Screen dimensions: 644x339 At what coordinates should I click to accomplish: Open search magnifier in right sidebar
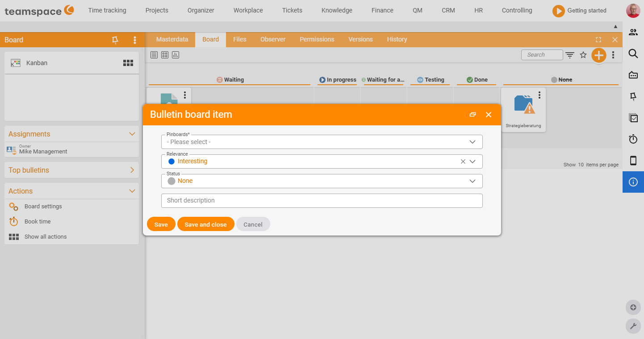[633, 54]
